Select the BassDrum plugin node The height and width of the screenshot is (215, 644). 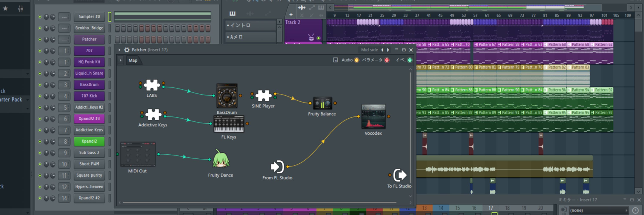click(227, 96)
